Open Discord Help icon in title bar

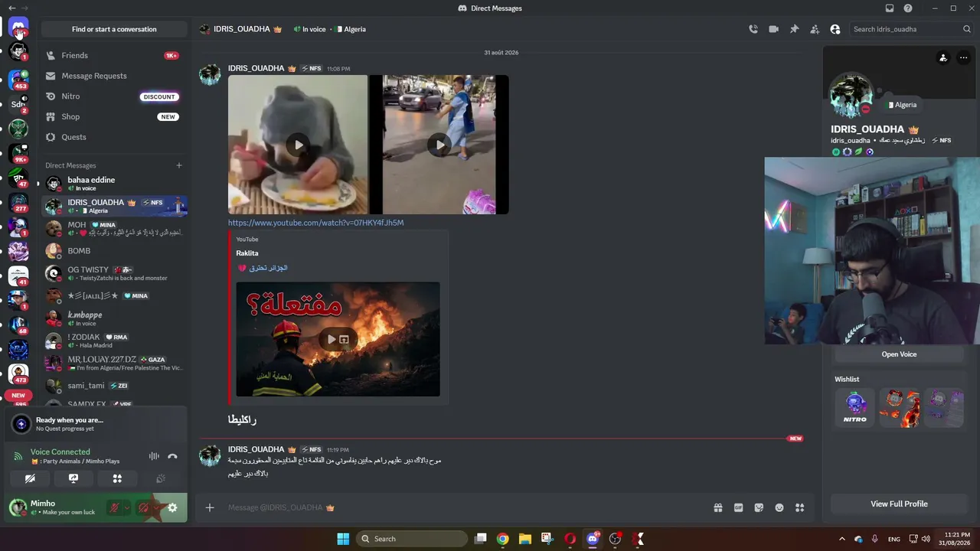[908, 8]
